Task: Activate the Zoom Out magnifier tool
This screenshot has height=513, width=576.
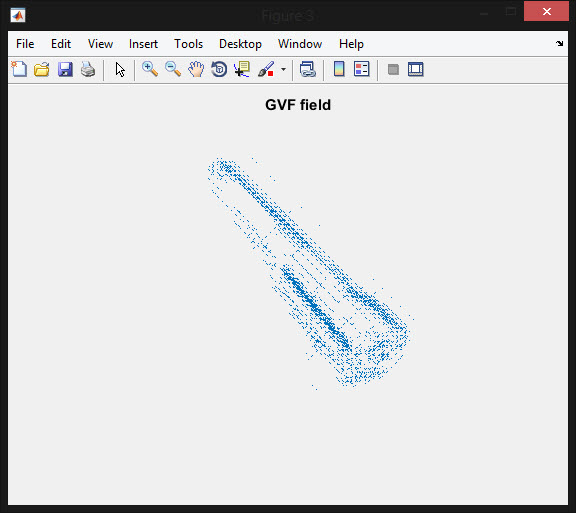Action: [173, 69]
